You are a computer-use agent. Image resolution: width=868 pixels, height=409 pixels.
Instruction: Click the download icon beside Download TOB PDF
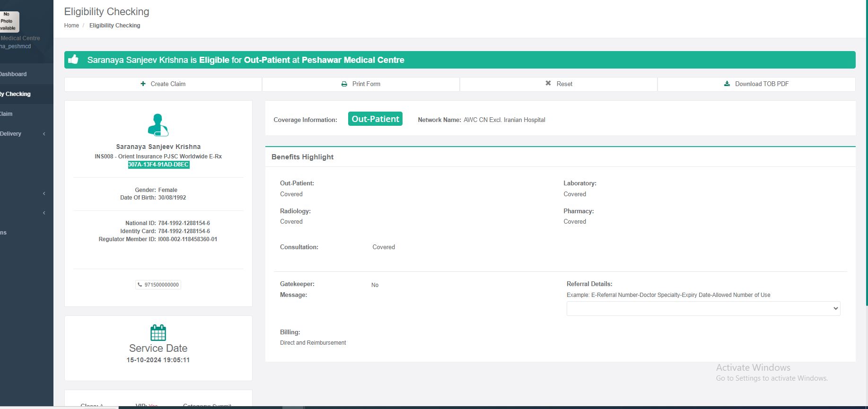point(727,84)
